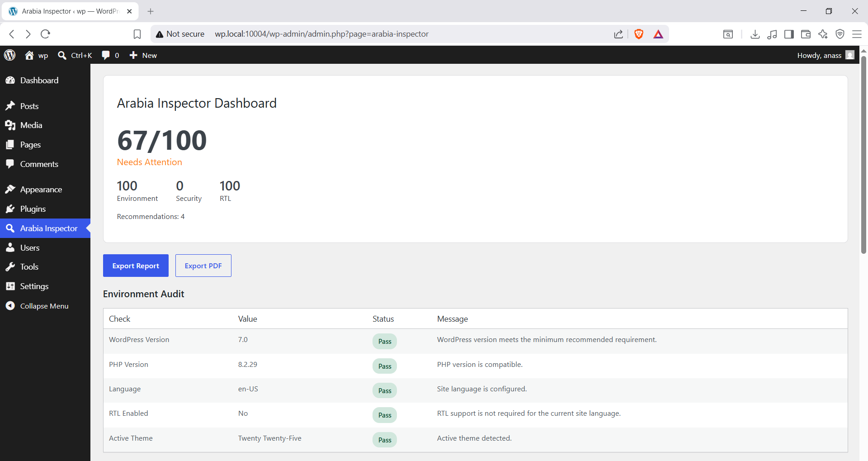Open the media playlist music icon
Screen dimensions: 868x461
click(x=772, y=34)
